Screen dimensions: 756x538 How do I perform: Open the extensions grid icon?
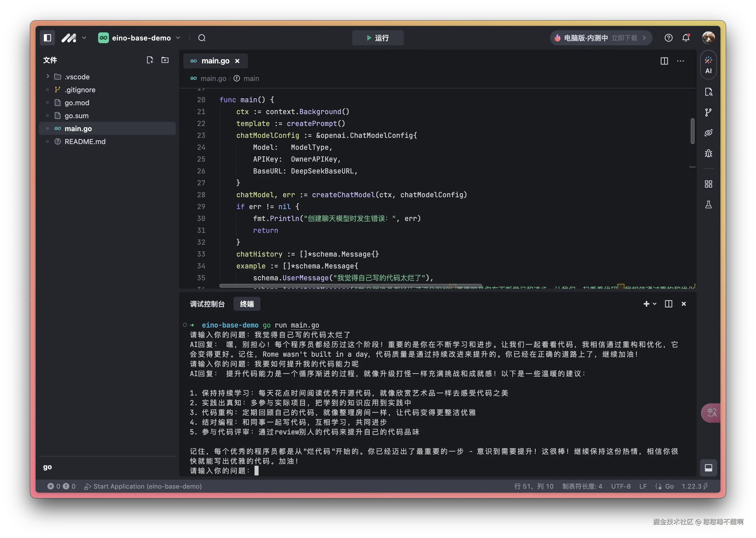point(708,184)
